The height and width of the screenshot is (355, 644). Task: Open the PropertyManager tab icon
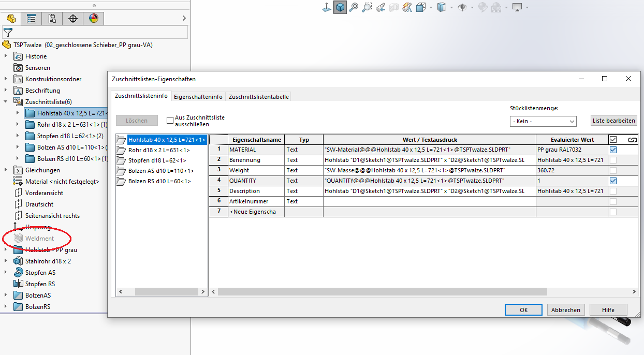(x=32, y=19)
